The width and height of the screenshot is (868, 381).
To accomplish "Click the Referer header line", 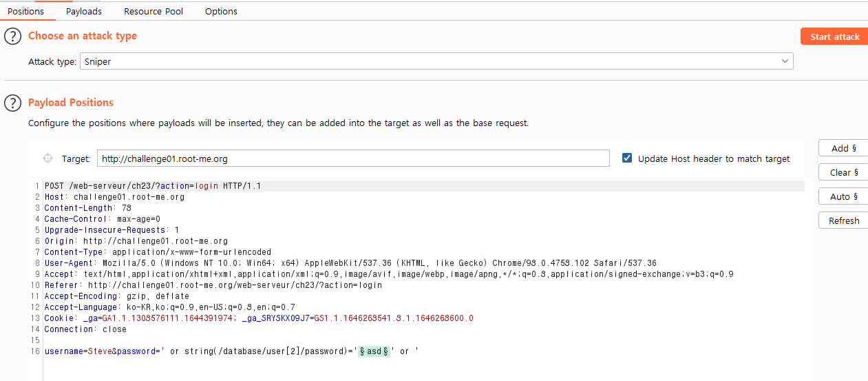I will pyautogui.click(x=213, y=285).
